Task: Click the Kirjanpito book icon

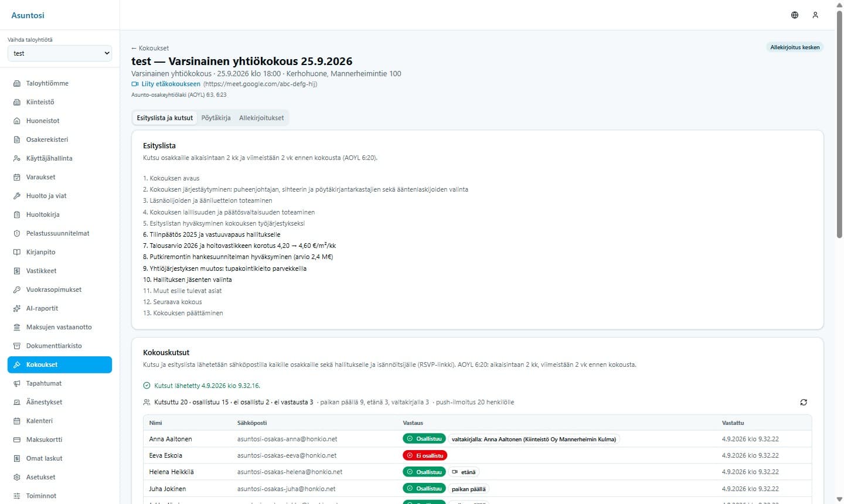Action: [17, 252]
